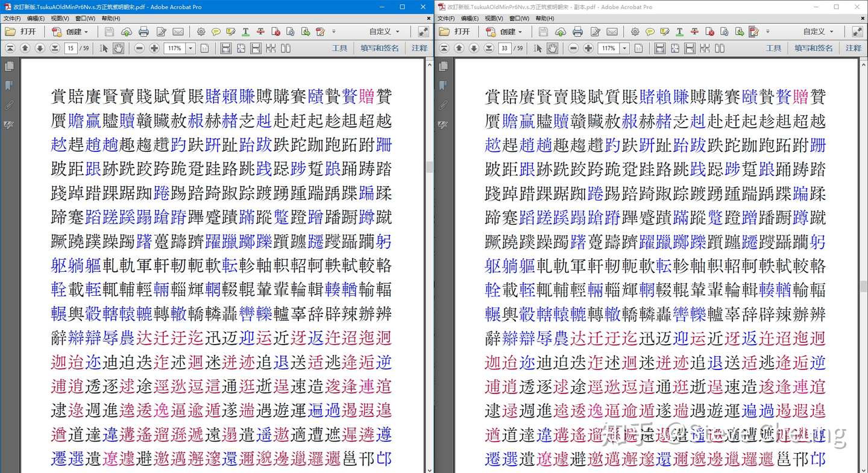This screenshot has width=868, height=473.
Task: Open Bookmarks panel in right window
Action: pyautogui.click(x=443, y=86)
